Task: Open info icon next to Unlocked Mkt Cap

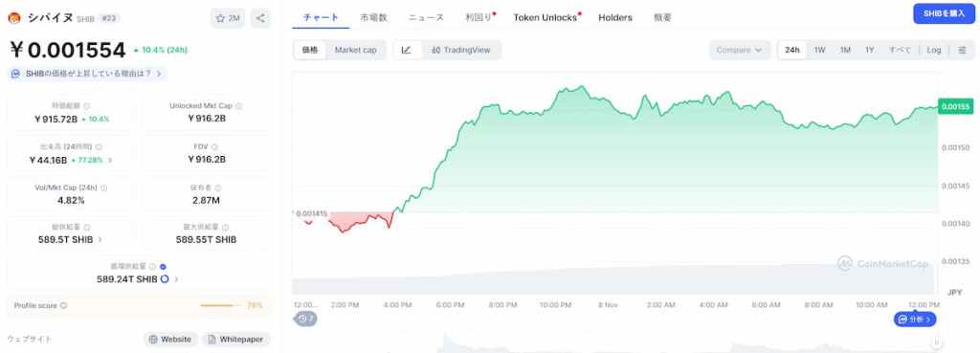Action: pyautogui.click(x=238, y=106)
